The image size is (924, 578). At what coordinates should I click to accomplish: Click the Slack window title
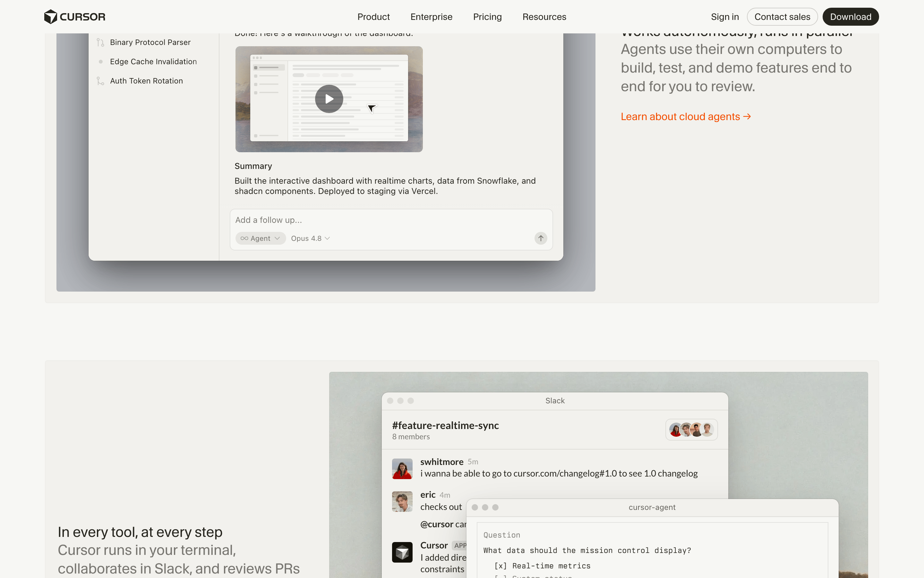[x=555, y=401]
